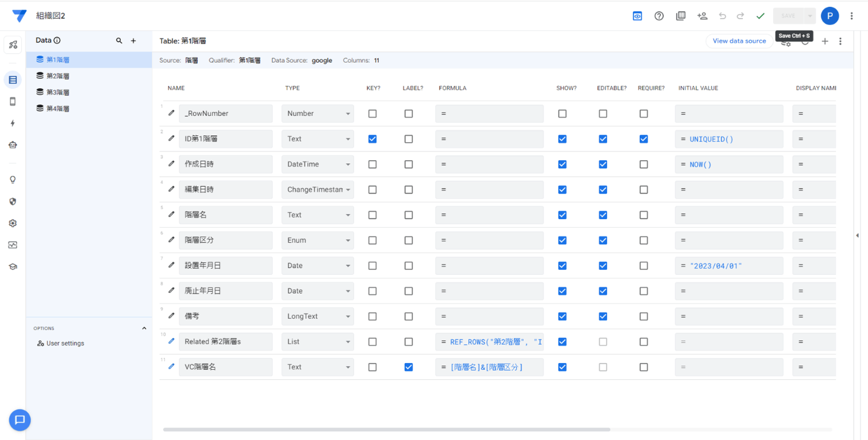Open Date TYPE dropdown for 設置年月日
Screen dimensions: 868x440
pos(317,266)
